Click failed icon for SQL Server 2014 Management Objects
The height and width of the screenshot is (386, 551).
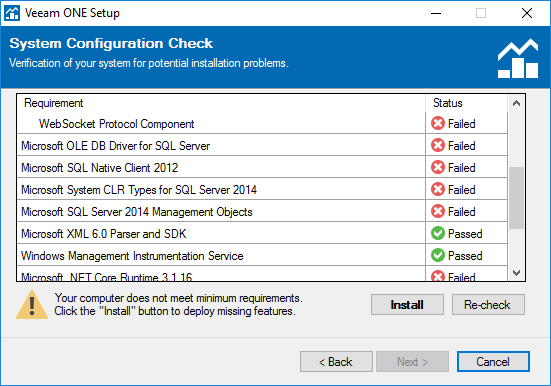click(x=438, y=211)
